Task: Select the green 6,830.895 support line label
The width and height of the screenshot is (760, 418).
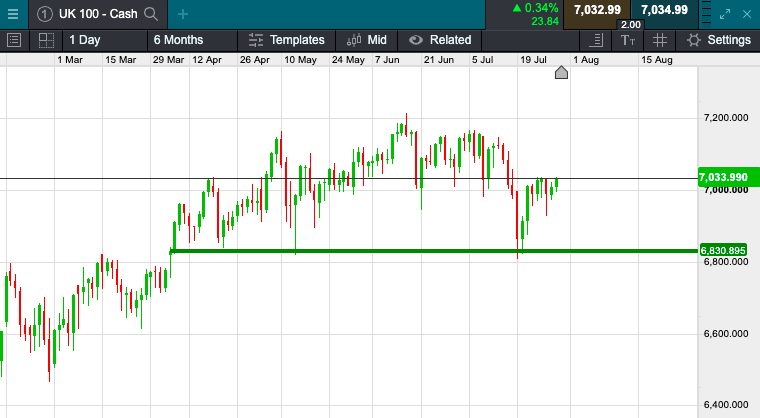Action: 724,250
